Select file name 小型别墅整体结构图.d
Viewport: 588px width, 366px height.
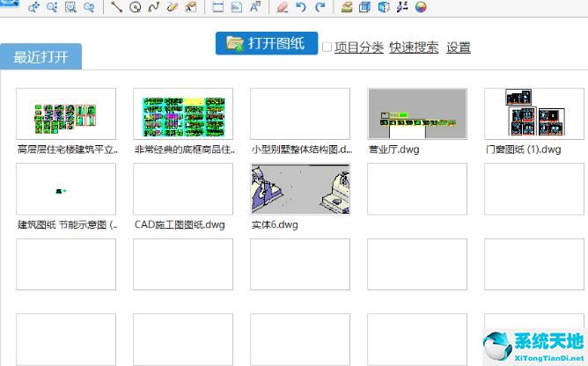pos(302,150)
